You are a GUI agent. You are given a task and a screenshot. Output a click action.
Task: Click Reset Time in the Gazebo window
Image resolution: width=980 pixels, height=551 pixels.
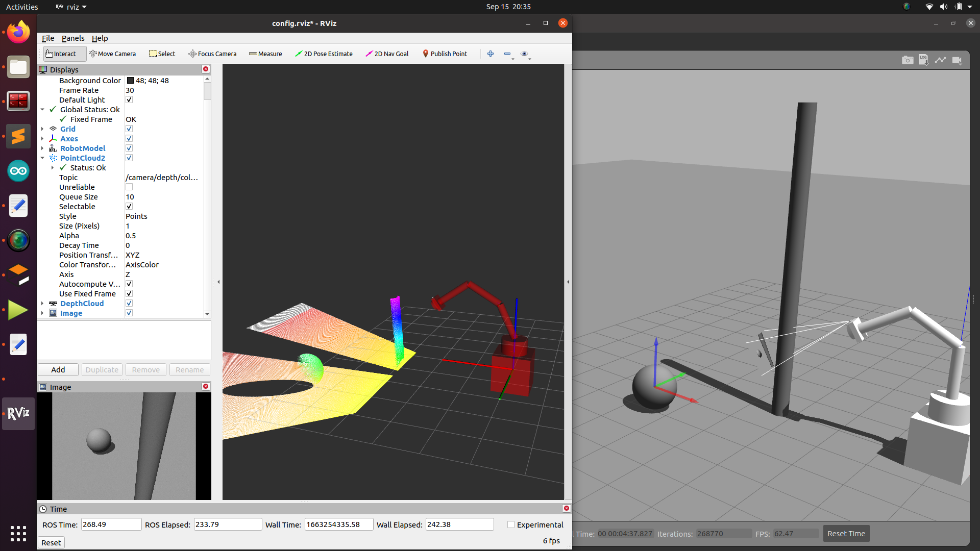tap(846, 534)
